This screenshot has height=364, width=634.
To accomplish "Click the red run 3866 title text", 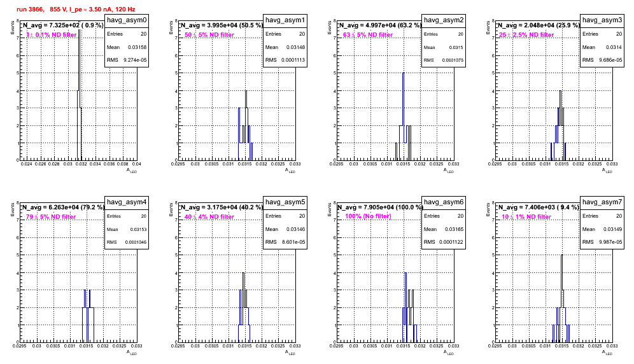I will coord(76,9).
